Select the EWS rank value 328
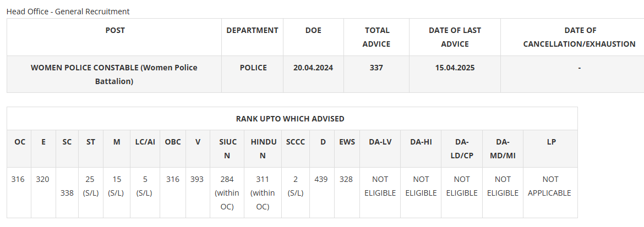The image size is (644, 227). pyautogui.click(x=346, y=179)
